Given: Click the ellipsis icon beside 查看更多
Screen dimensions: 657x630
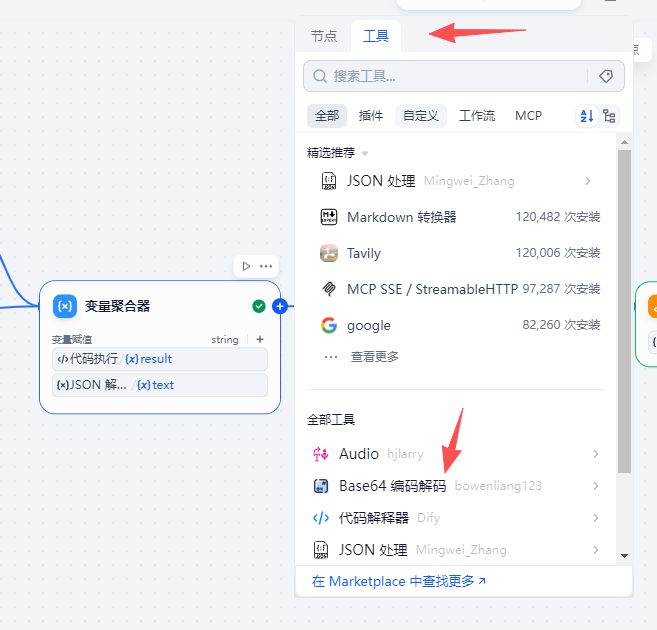Looking at the screenshot, I should click(x=331, y=357).
